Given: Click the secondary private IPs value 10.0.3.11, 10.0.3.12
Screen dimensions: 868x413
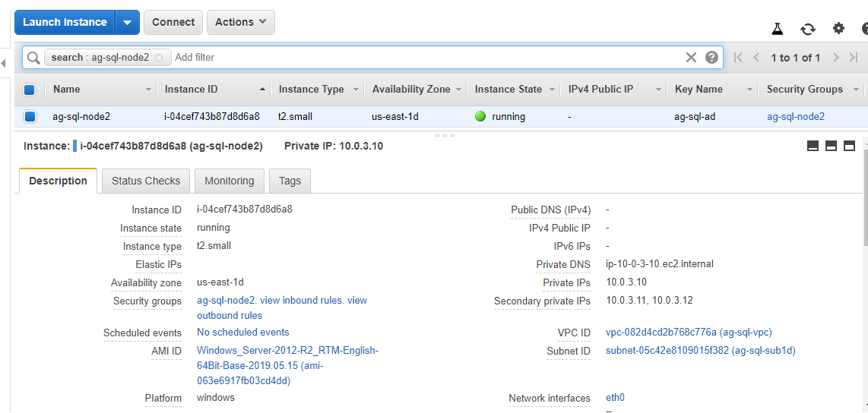Looking at the screenshot, I should (x=649, y=300).
